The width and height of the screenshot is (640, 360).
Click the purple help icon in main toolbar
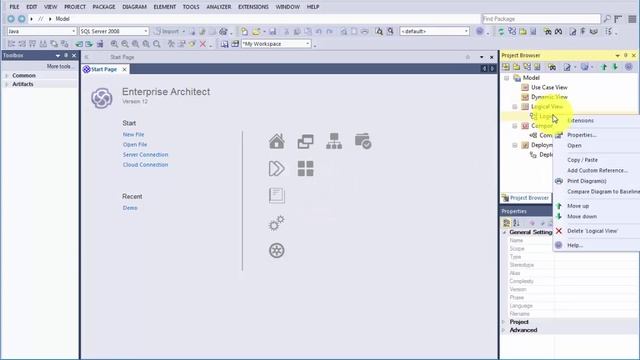coord(480,31)
